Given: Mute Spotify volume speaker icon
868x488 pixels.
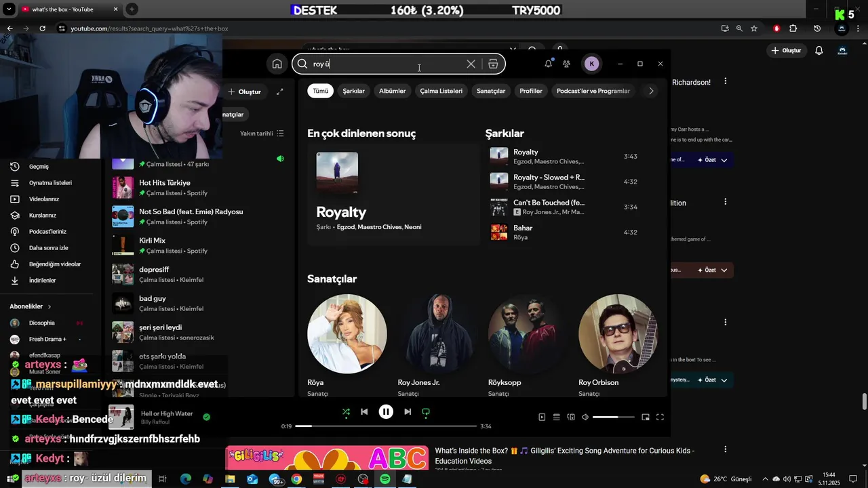Looking at the screenshot, I should [x=585, y=417].
